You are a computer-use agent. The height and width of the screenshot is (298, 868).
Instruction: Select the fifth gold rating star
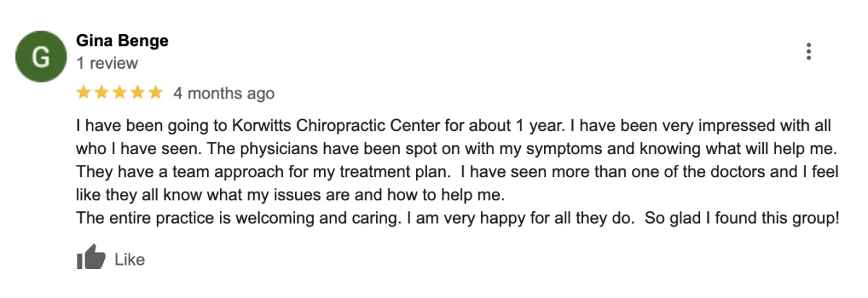(156, 93)
